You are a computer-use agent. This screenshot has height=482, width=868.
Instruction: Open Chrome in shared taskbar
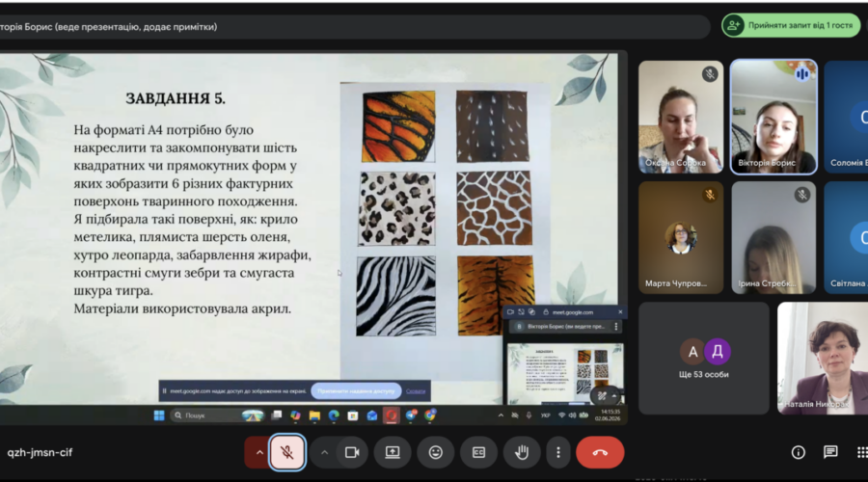pos(430,415)
